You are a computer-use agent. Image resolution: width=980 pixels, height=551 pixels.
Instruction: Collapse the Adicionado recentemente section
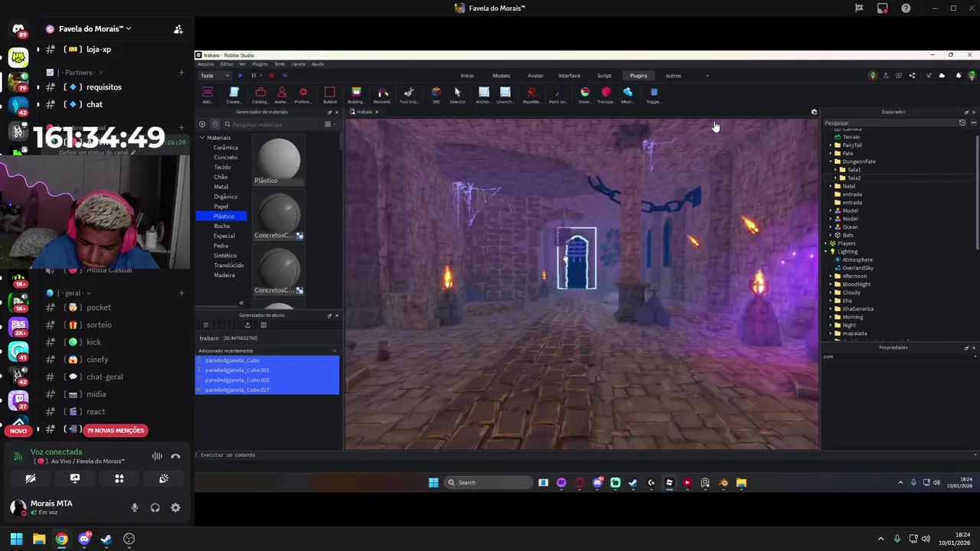coord(334,350)
